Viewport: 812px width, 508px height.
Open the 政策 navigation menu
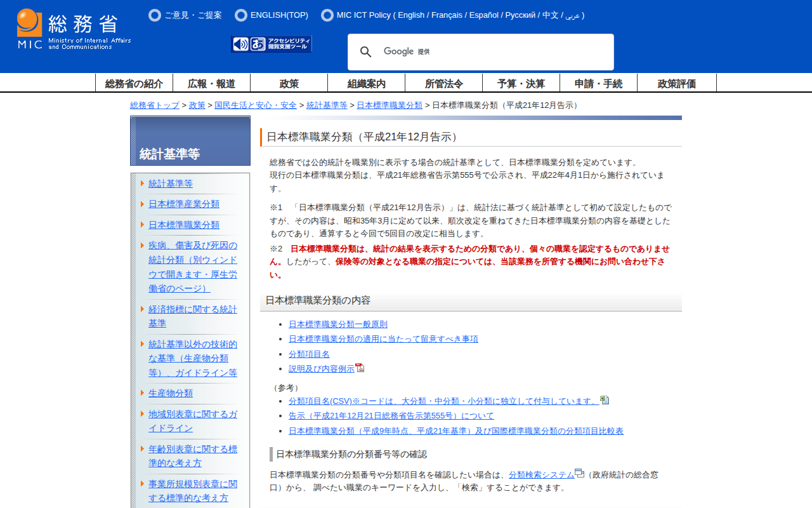click(289, 83)
